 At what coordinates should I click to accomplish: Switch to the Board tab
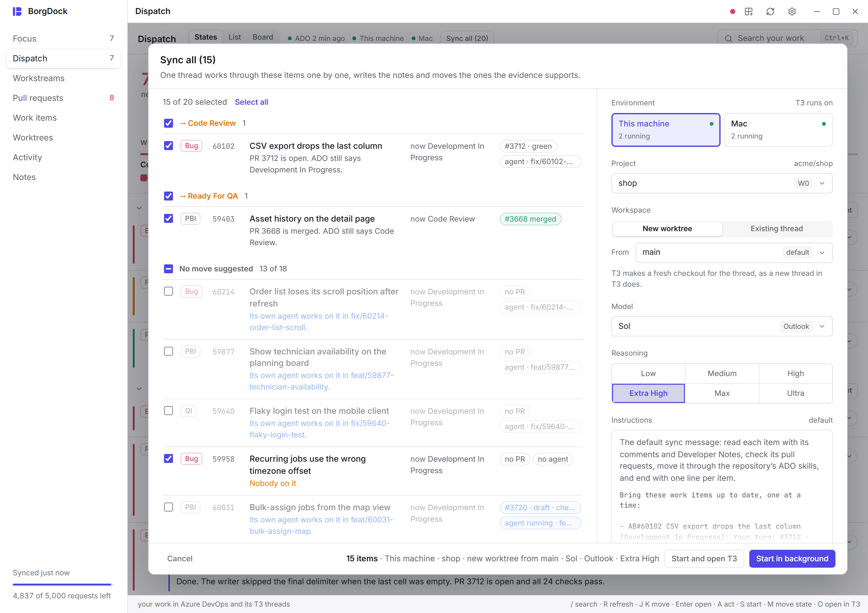(x=263, y=37)
